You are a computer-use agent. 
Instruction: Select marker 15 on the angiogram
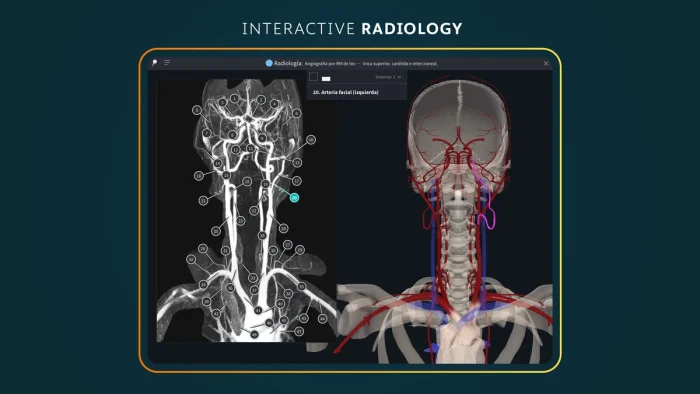(226, 175)
